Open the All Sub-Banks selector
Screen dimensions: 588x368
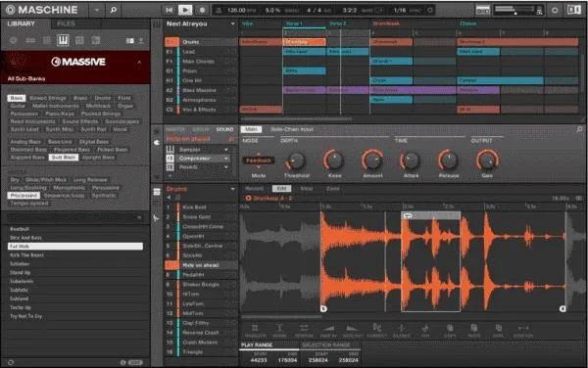click(x=26, y=78)
